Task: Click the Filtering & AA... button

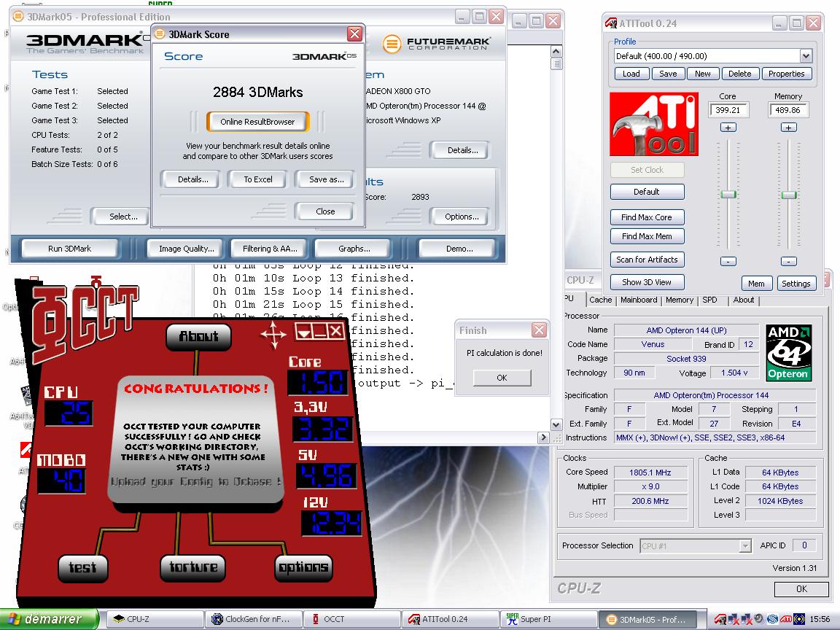Action: (270, 249)
